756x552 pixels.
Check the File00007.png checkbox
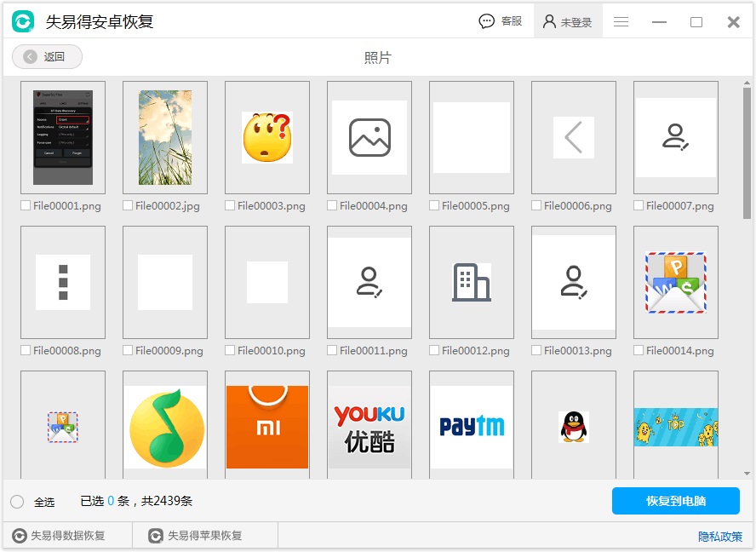click(x=639, y=205)
